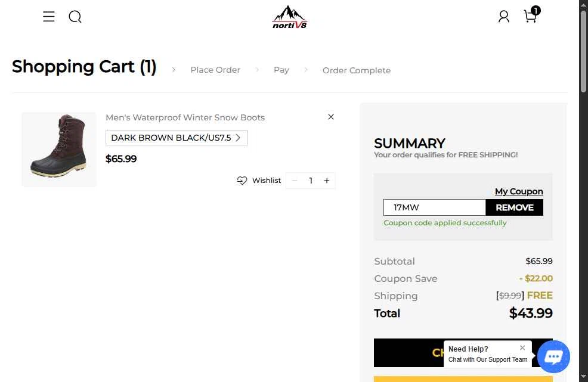Click the FREE shipping value

click(540, 296)
